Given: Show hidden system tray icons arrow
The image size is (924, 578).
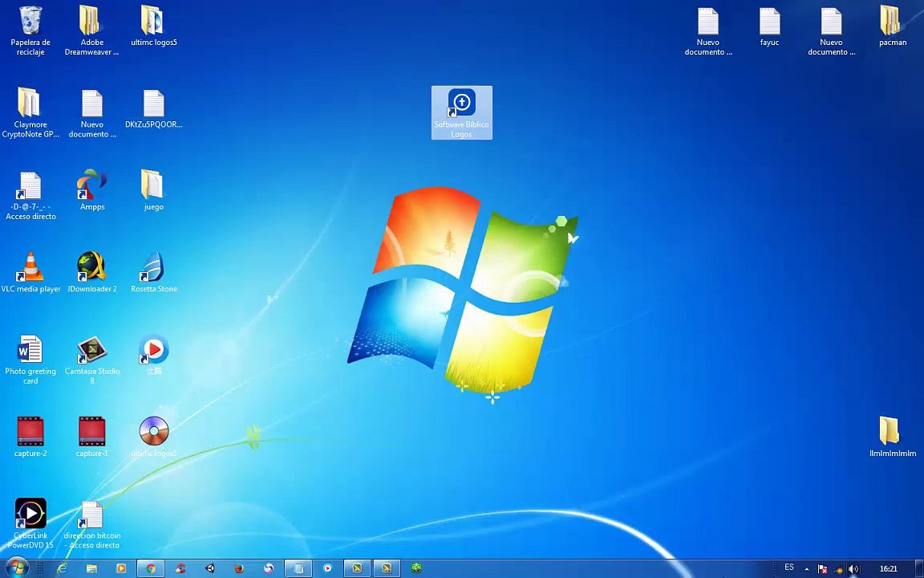Looking at the screenshot, I should tap(807, 569).
